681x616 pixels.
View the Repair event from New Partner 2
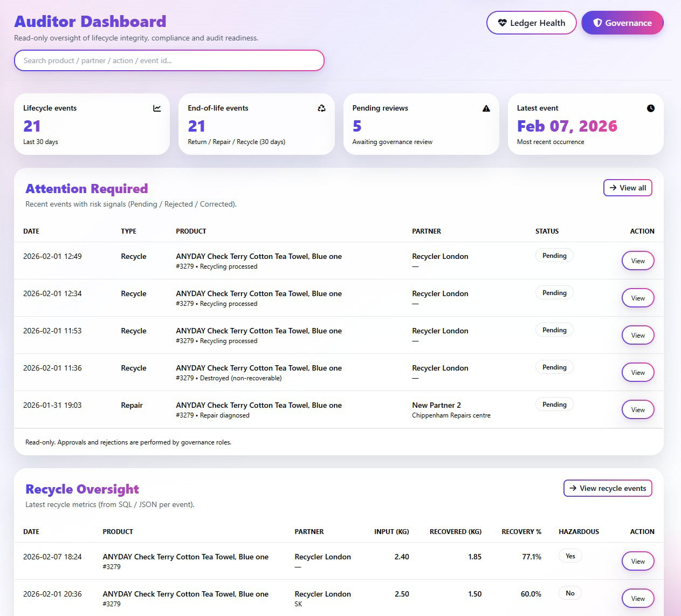coord(638,410)
